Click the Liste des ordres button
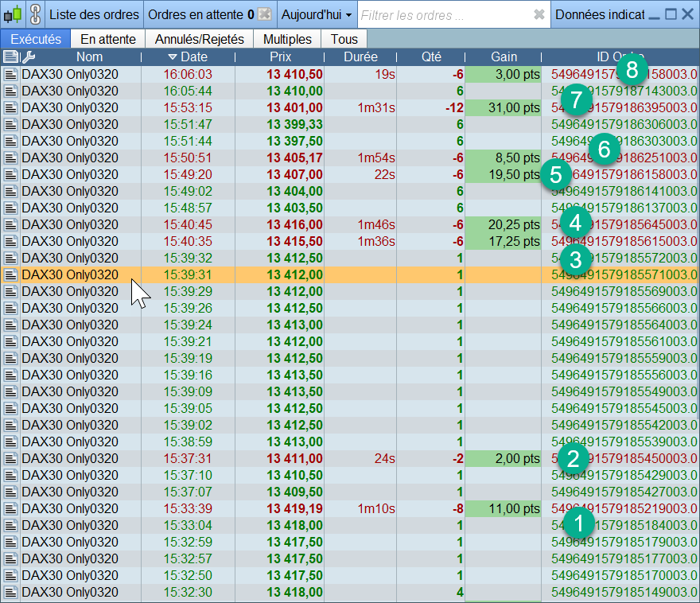 pyautogui.click(x=94, y=15)
